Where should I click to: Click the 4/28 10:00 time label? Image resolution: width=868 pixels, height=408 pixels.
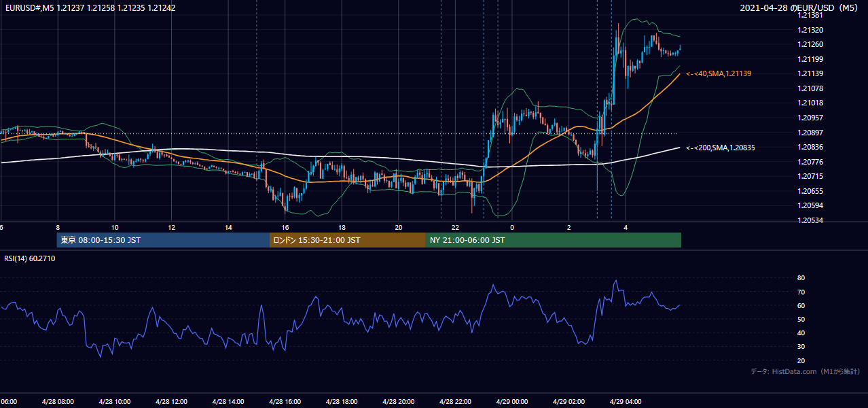point(114,402)
